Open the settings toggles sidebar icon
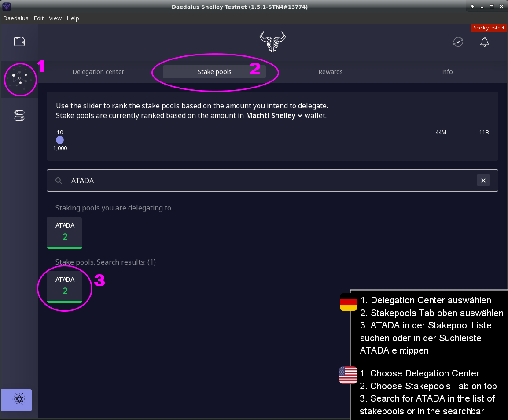The width and height of the screenshot is (508, 420). coord(19,115)
